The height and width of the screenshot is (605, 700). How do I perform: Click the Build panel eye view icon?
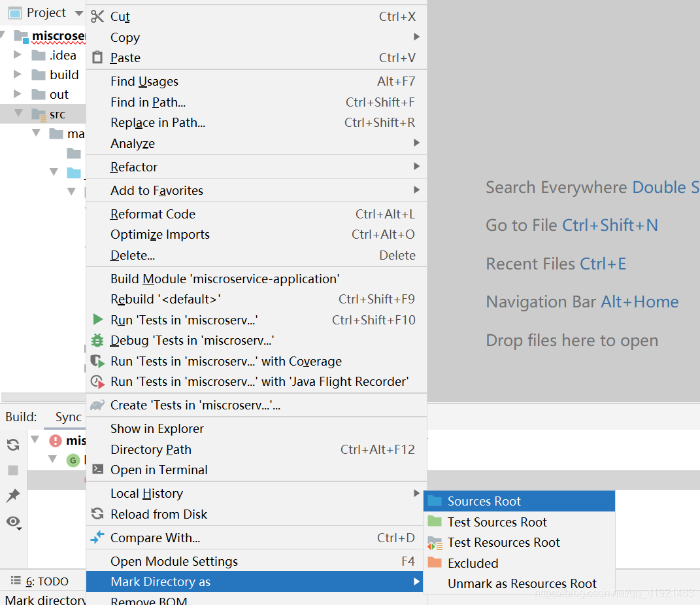point(14,523)
